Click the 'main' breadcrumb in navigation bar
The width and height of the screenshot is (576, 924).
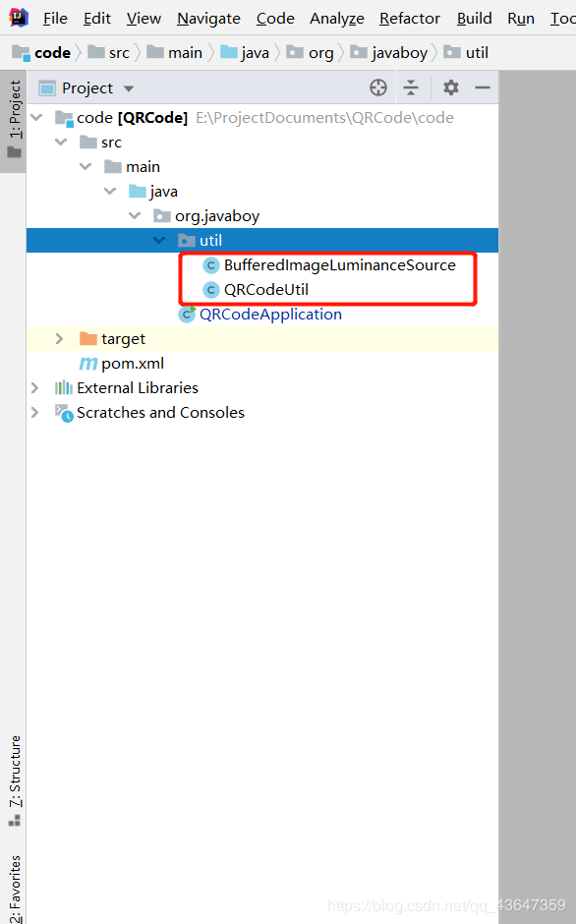click(x=175, y=52)
